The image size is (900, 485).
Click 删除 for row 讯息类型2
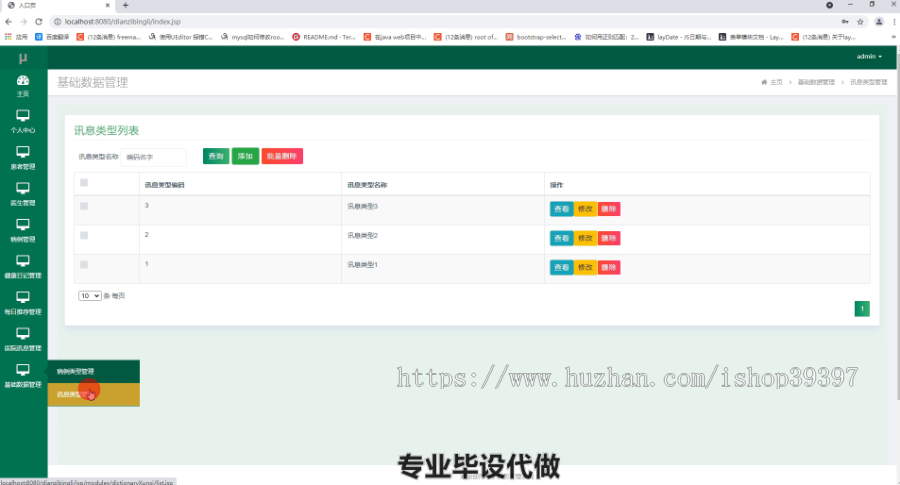tap(608, 238)
